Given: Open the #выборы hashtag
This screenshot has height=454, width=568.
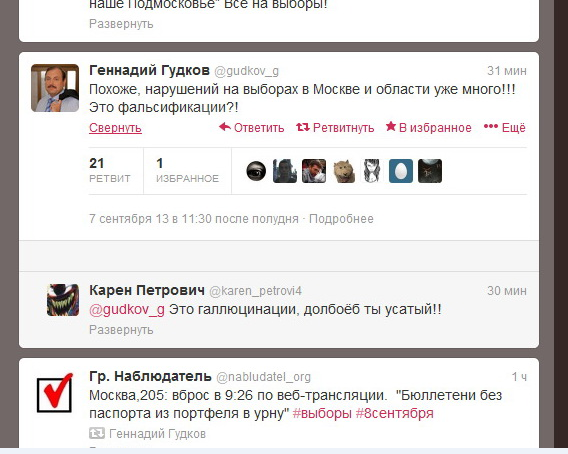Looking at the screenshot, I should coord(322,413).
